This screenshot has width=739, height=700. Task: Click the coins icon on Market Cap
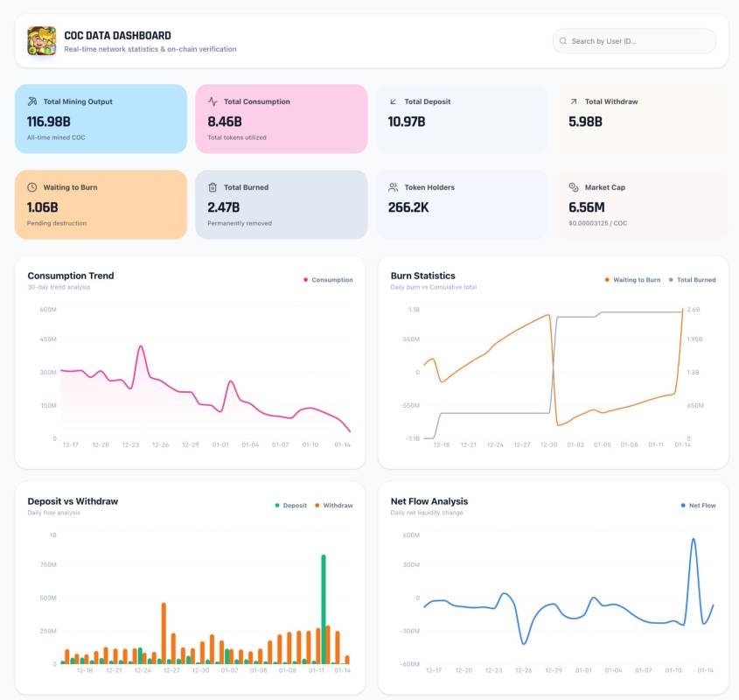[574, 187]
